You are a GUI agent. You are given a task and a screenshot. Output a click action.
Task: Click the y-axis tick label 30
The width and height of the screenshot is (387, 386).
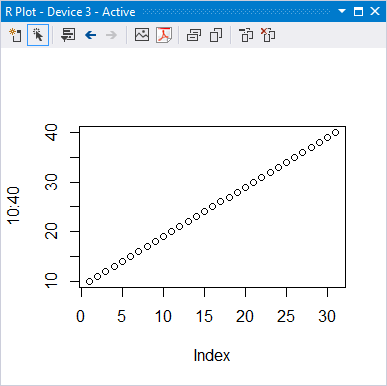51,182
